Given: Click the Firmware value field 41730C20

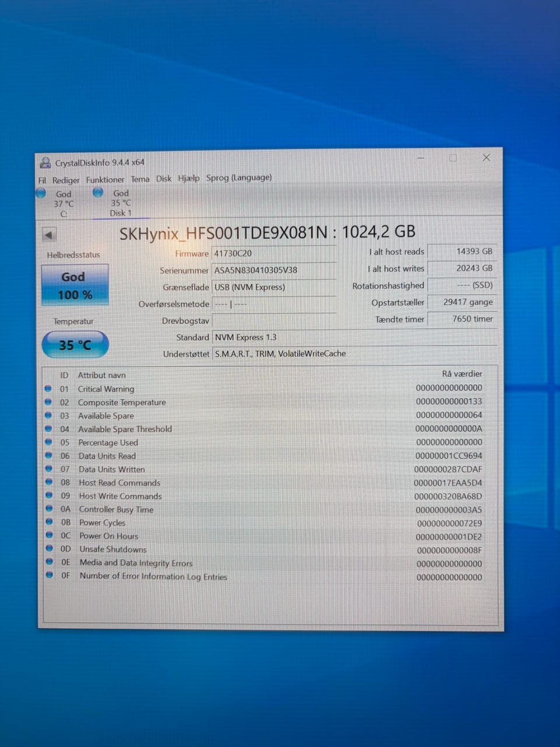Looking at the screenshot, I should click(274, 253).
